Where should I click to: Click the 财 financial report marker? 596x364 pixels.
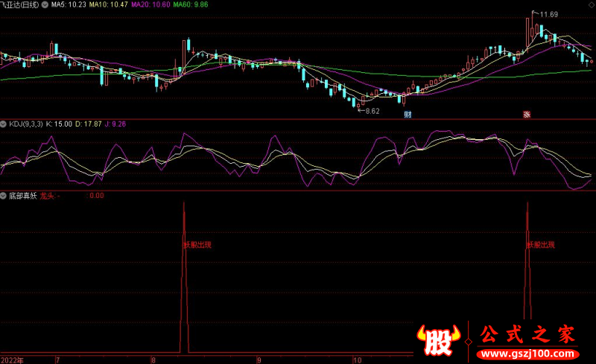[x=408, y=114]
